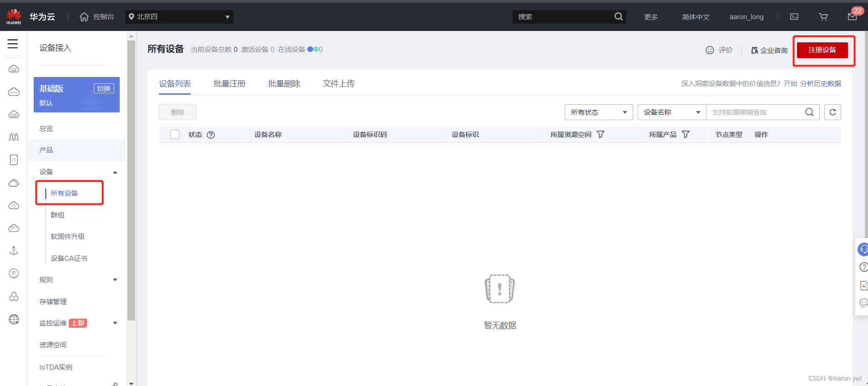Click the device name search input field
Viewport: 868px width, 386px height.
pos(756,112)
